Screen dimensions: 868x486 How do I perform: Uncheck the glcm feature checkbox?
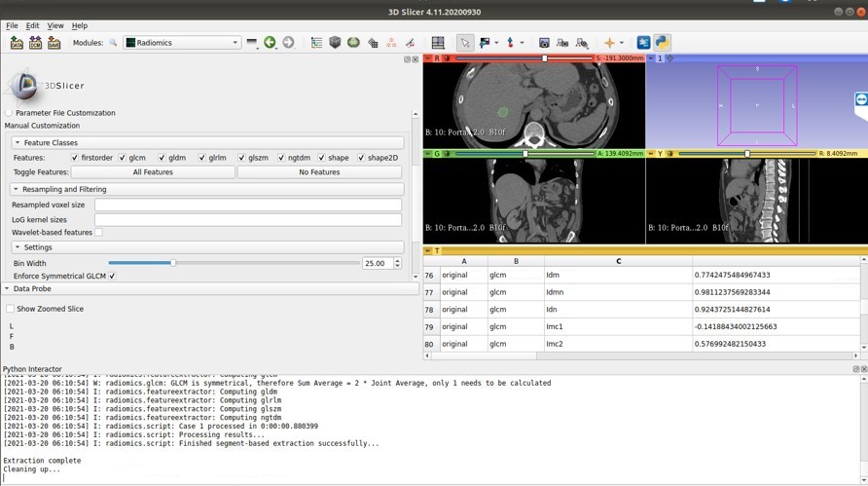coord(123,158)
